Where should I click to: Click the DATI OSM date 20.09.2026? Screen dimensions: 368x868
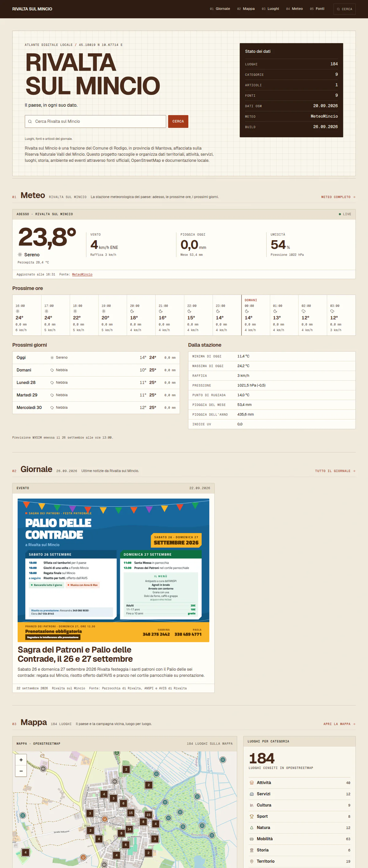[325, 106]
